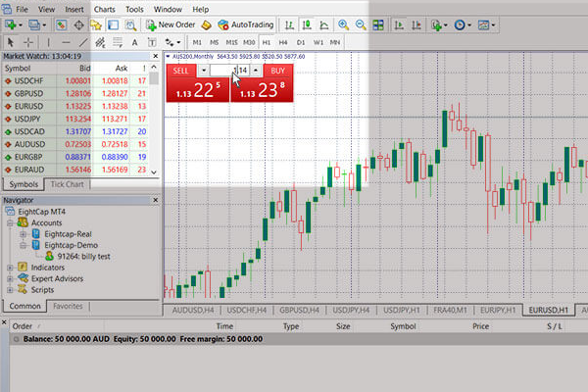This screenshot has height=392, width=588.
Task: Collapse the Eightcap-Demo account node
Action: (x=23, y=246)
